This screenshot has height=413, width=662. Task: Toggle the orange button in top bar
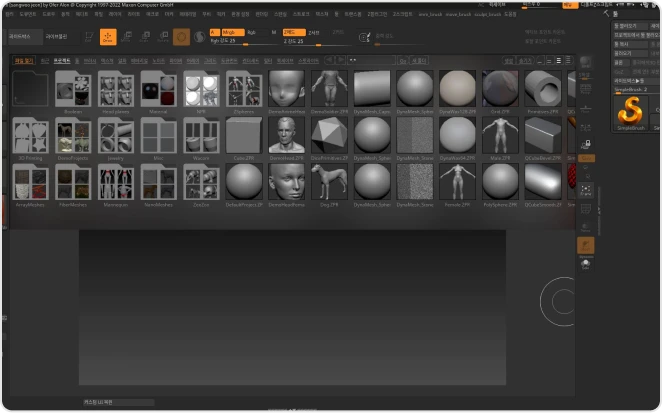click(570, 5)
